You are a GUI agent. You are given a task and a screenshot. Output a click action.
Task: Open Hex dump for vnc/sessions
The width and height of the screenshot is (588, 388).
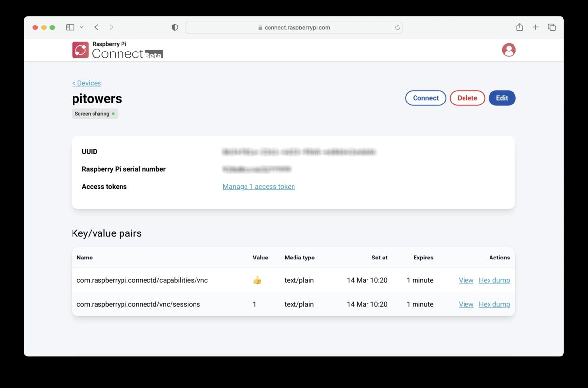(494, 304)
